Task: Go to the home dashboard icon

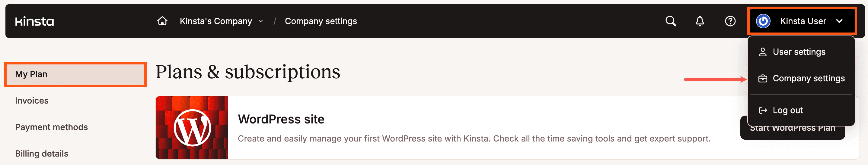Action: [x=162, y=21]
